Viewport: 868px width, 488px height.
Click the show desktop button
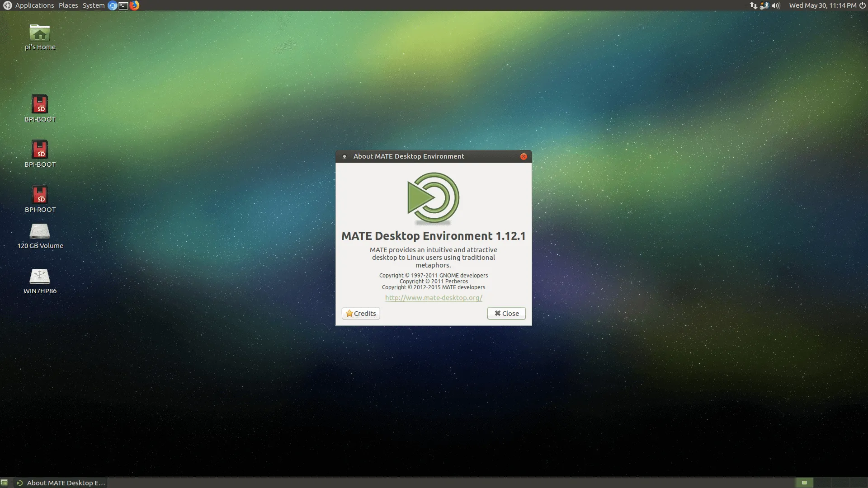(4, 483)
